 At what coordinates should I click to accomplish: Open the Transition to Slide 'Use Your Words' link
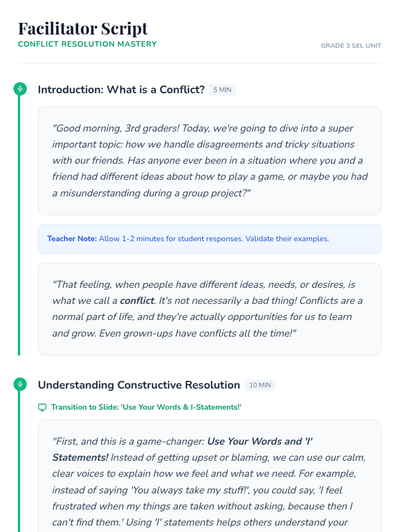pos(146,407)
